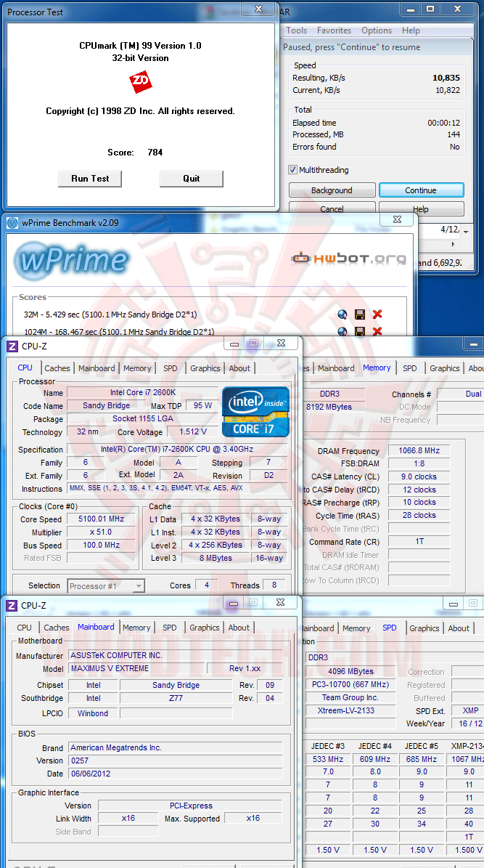The height and width of the screenshot is (868, 484).
Task: Switch to Mainboard tab in the CPU-Z CPU window
Action: pos(97,368)
